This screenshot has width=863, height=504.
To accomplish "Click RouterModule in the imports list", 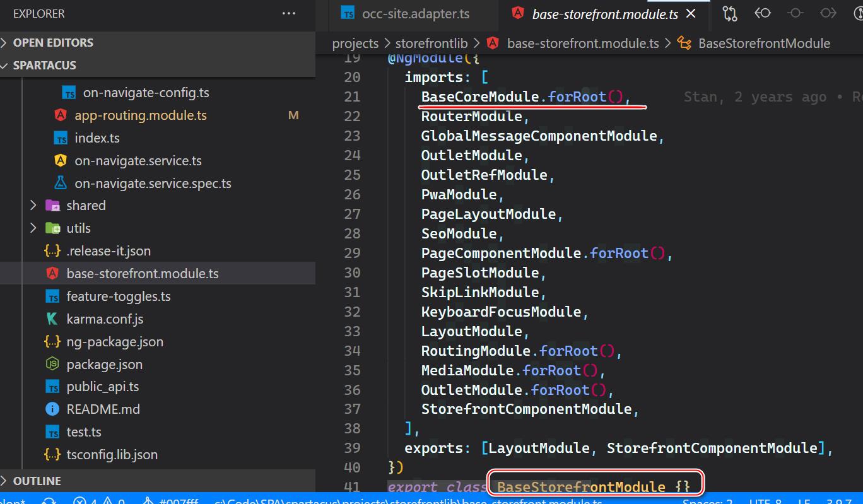I will 471,116.
